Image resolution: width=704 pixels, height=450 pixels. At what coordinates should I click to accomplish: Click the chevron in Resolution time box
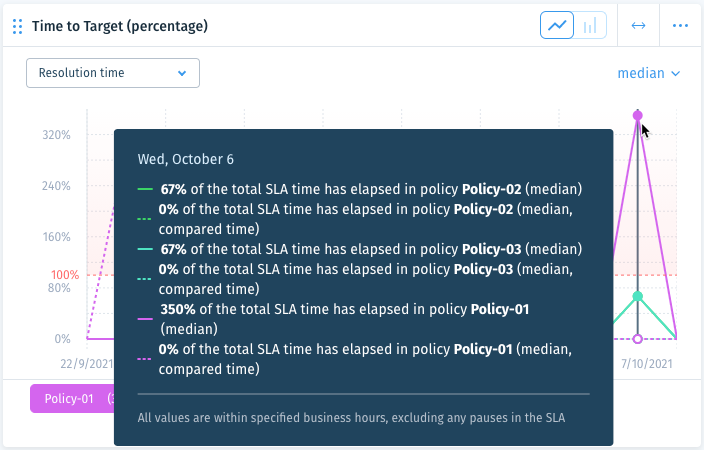click(x=182, y=73)
